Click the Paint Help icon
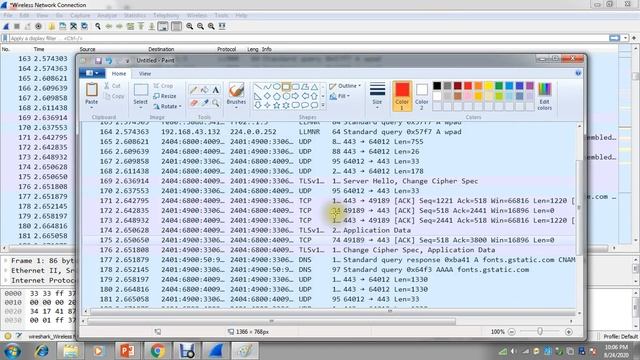 [x=578, y=73]
